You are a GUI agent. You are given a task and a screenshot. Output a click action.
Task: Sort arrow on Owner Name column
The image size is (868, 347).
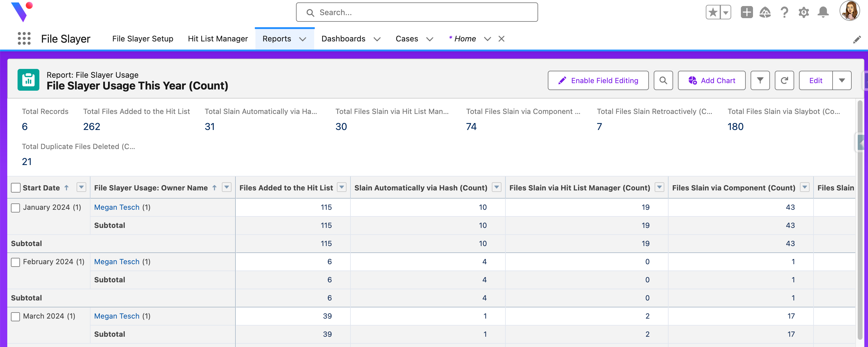point(214,188)
